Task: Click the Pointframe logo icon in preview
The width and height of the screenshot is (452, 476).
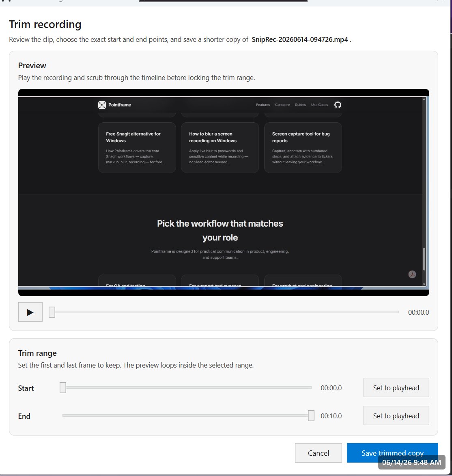Action: pyautogui.click(x=102, y=105)
